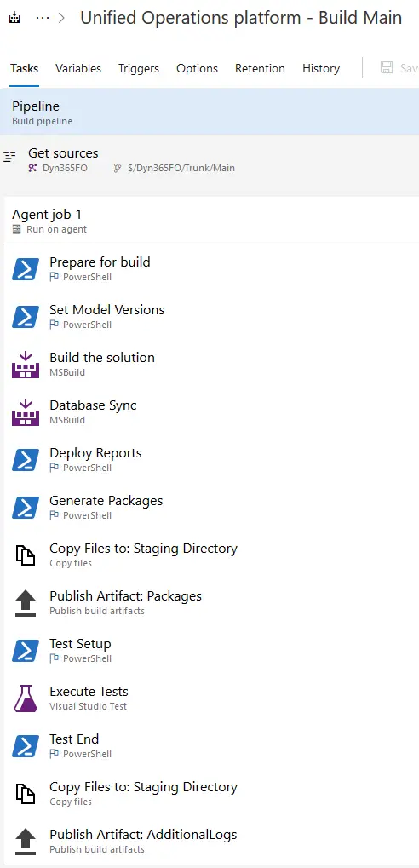The image size is (419, 868).
Task: Click the MSBuild icon beside Build the solution
Action: (x=26, y=365)
